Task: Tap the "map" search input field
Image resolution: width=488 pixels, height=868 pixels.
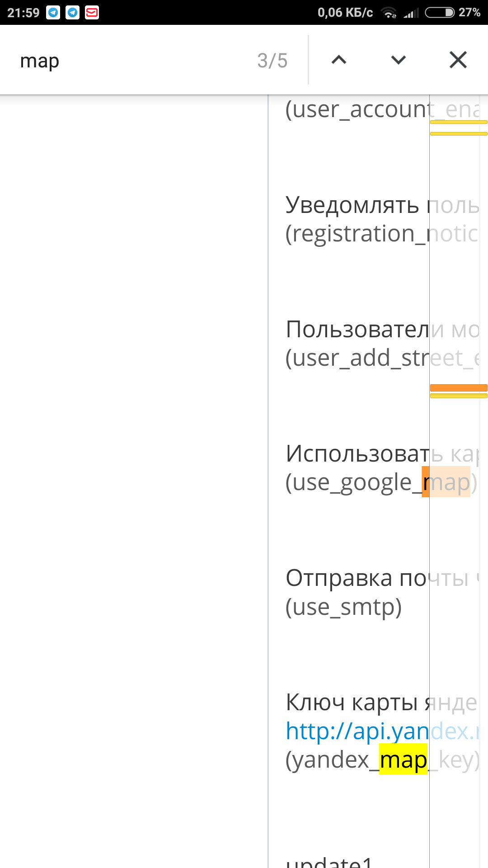Action: (131, 61)
